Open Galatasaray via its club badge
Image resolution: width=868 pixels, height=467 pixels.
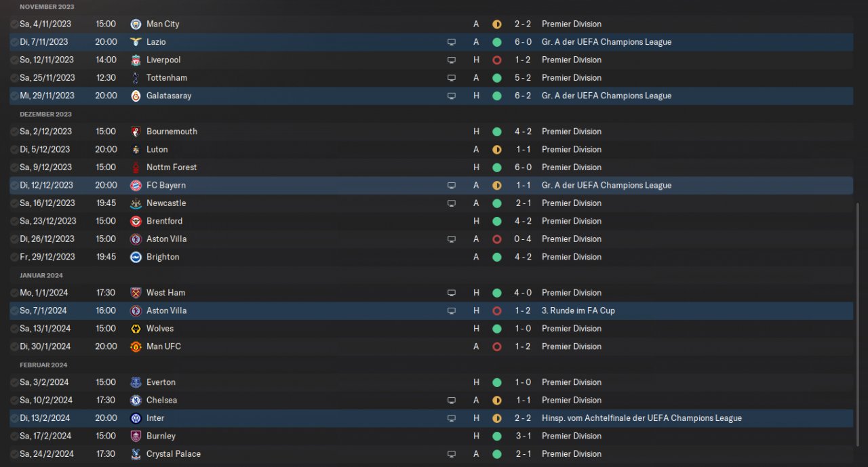pyautogui.click(x=136, y=96)
